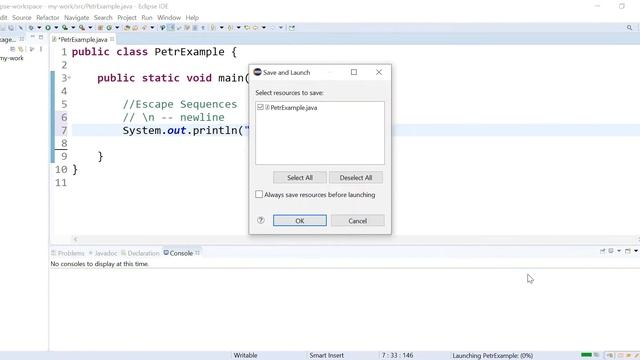This screenshot has height=360, width=640.
Task: Open the Run dropdown arrow
Action: coord(56,28)
